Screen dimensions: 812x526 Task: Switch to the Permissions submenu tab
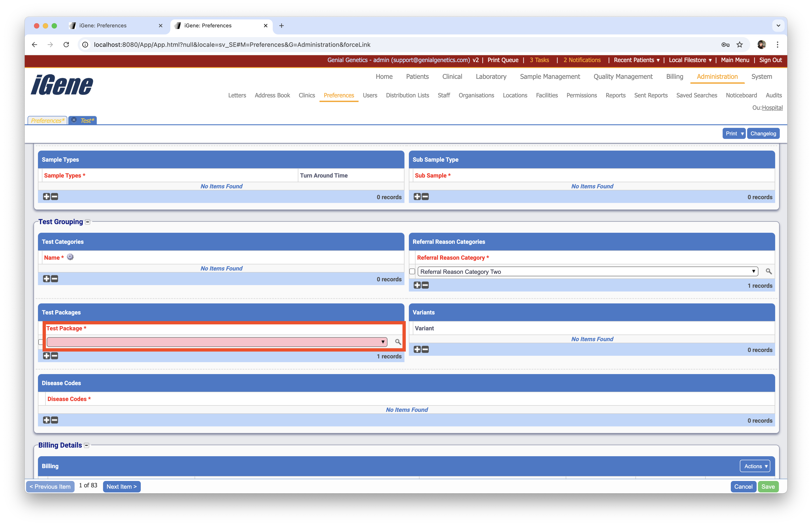click(x=581, y=95)
